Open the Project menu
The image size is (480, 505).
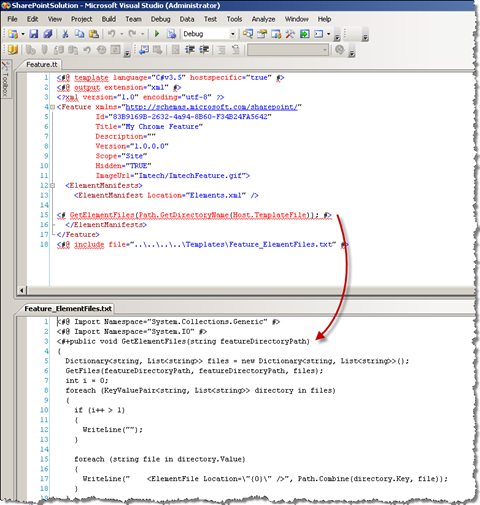click(82, 19)
